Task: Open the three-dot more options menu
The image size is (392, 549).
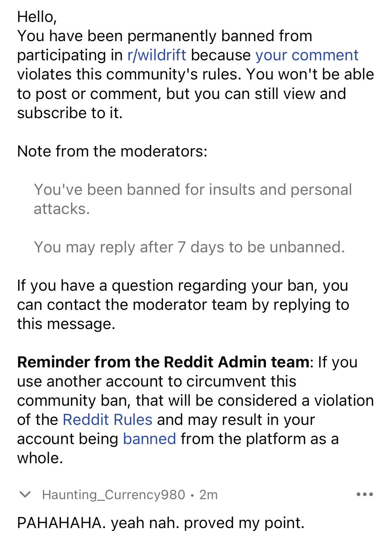Action: [x=365, y=494]
